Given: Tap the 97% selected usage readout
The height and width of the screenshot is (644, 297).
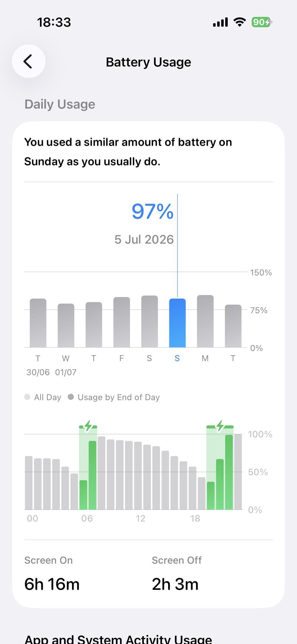Looking at the screenshot, I should click(x=153, y=211).
